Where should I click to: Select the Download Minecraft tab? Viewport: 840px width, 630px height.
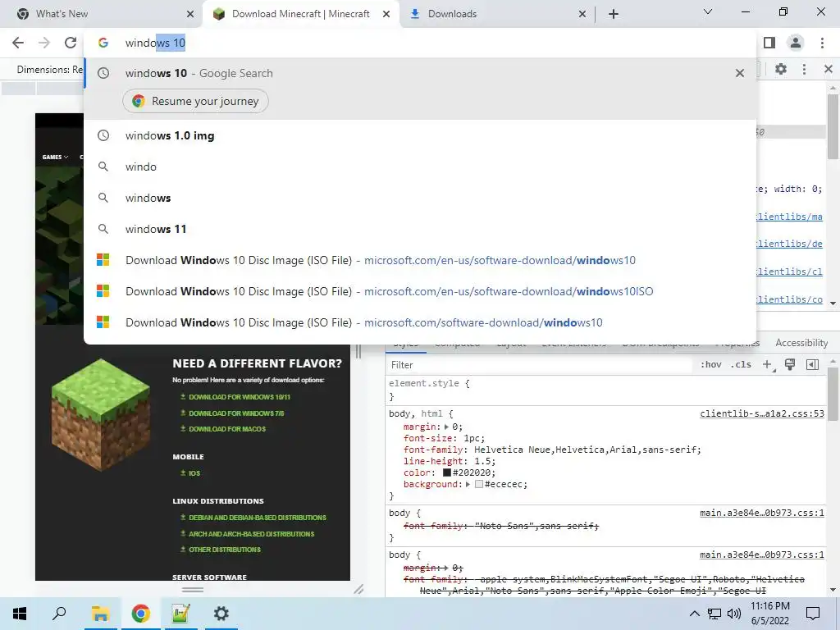click(x=301, y=14)
